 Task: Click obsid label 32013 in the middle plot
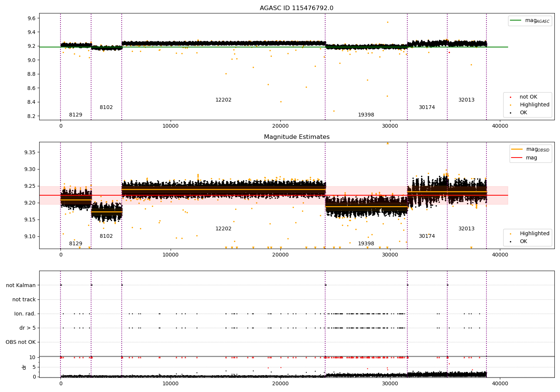coord(466,229)
